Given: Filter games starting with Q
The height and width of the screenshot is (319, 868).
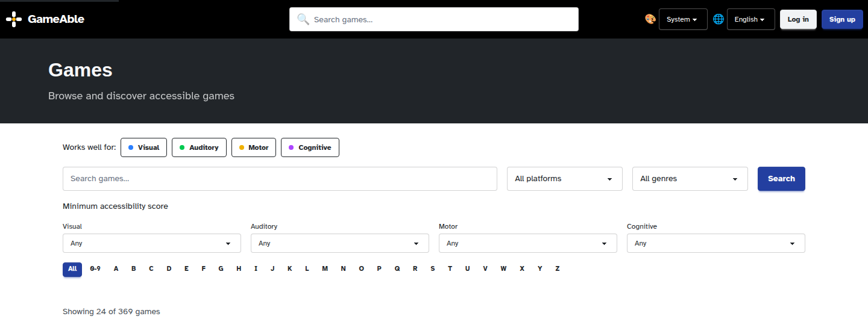Looking at the screenshot, I should pos(397,269).
